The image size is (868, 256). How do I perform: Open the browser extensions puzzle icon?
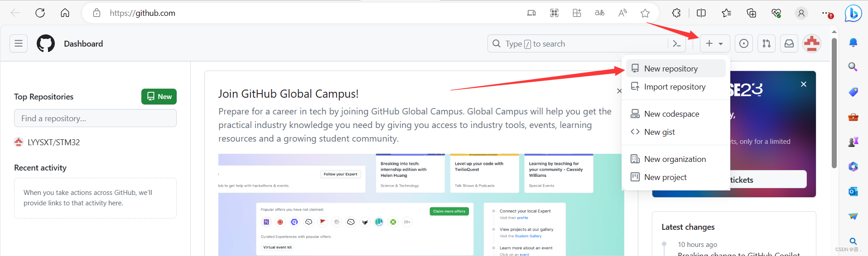(676, 13)
